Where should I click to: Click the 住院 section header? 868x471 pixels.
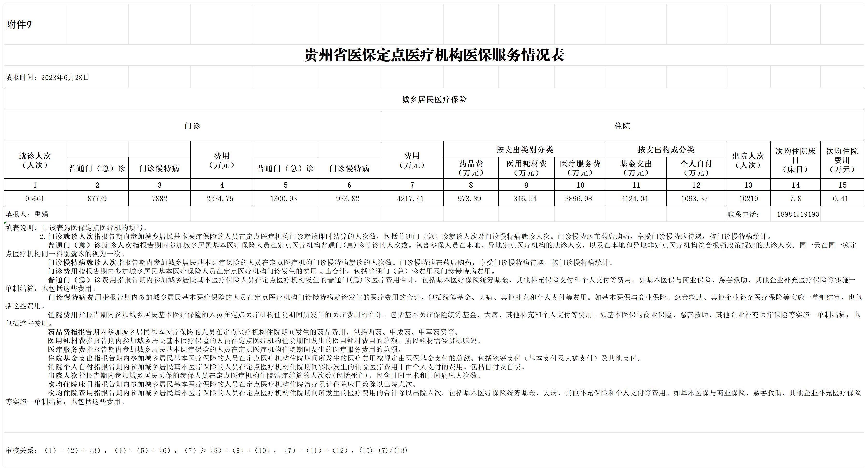click(x=622, y=126)
